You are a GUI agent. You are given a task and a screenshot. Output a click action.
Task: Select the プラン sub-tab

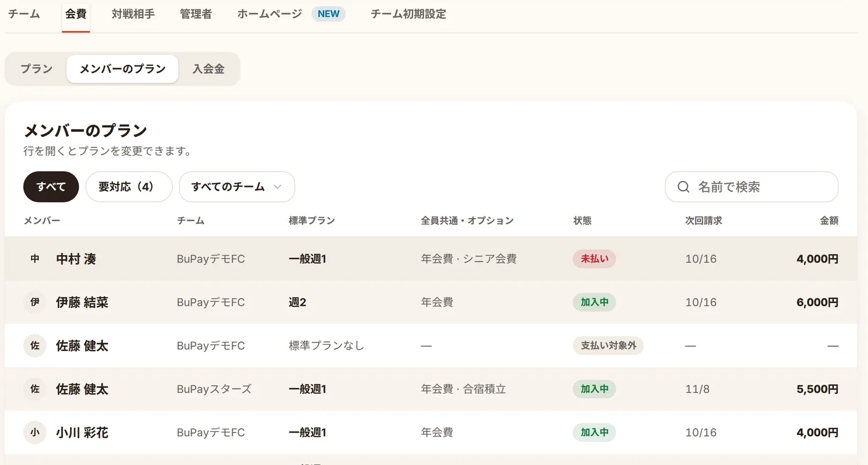(36, 69)
